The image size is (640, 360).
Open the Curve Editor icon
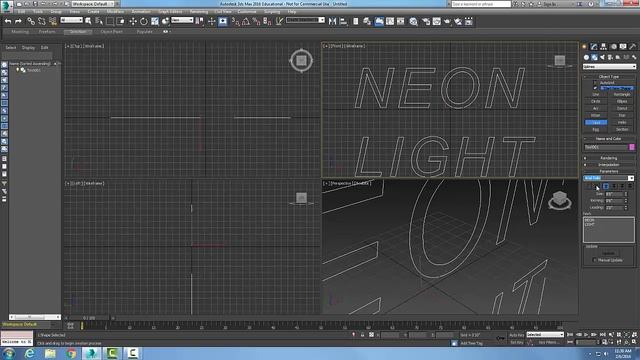390,21
